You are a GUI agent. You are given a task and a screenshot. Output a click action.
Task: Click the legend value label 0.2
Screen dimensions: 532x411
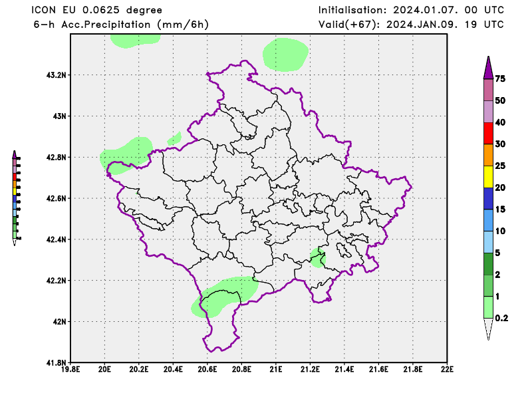click(501, 318)
